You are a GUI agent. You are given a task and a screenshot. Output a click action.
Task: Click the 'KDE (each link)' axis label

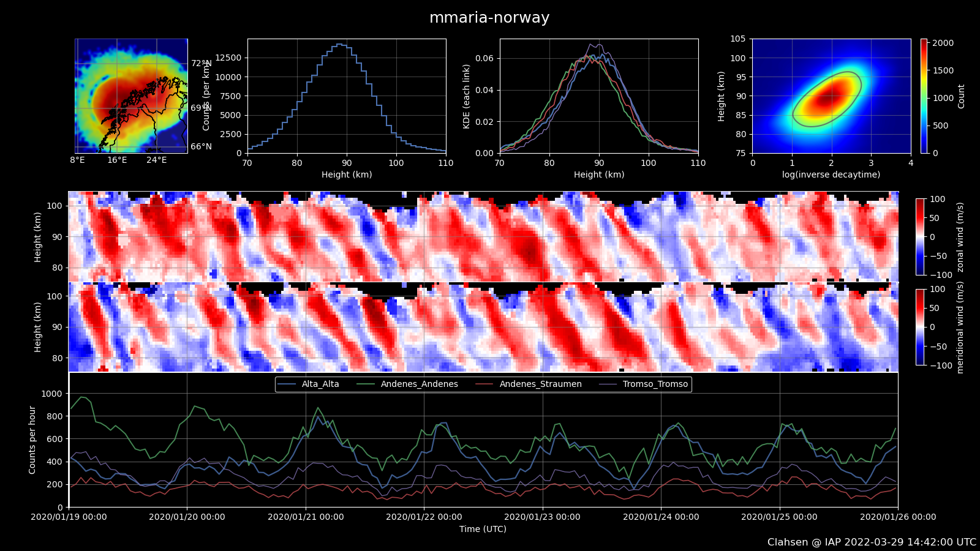point(466,96)
